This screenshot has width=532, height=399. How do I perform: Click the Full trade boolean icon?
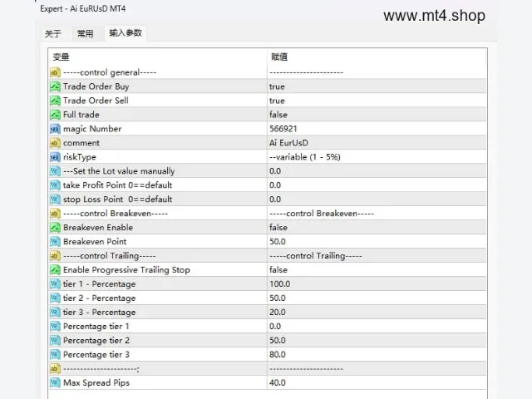pos(55,115)
